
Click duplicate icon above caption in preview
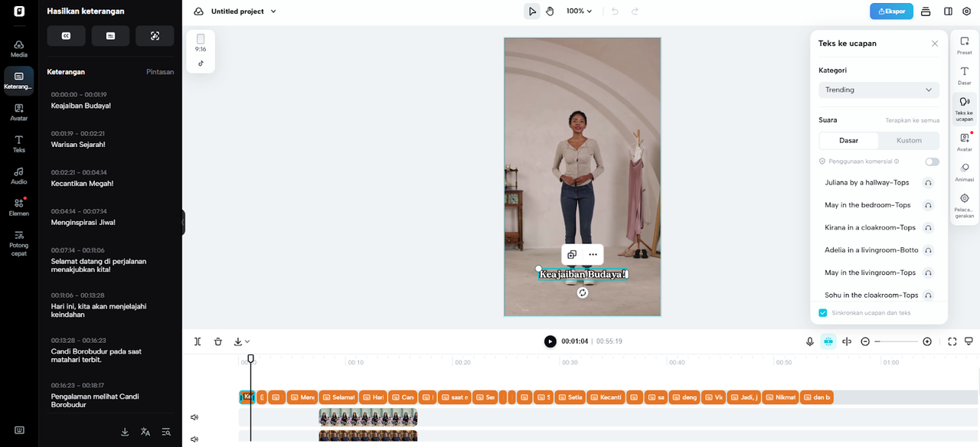(x=572, y=254)
